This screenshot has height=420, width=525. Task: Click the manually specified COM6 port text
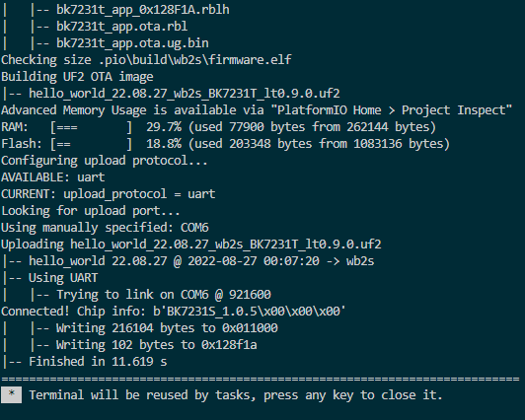coord(194,228)
